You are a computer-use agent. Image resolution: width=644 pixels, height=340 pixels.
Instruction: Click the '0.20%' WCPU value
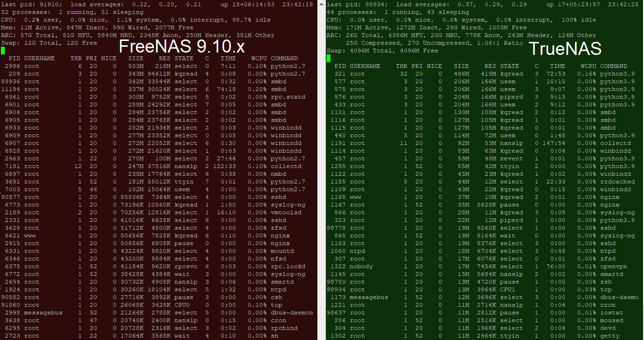click(257, 89)
